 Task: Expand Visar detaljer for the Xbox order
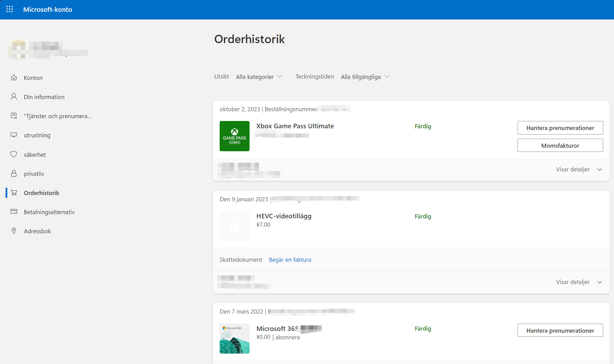pos(579,169)
